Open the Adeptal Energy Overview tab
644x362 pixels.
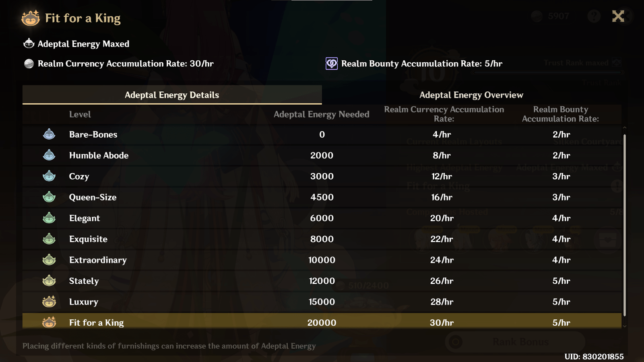[471, 95]
